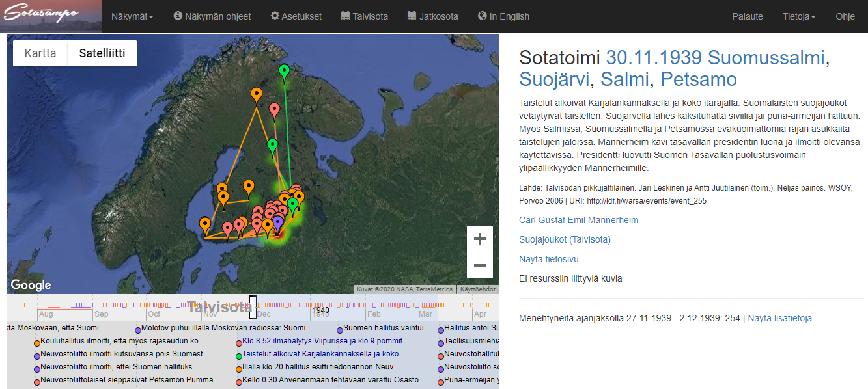Switch map to Satelliitti view
Image resolution: width=868 pixels, height=389 pixels.
coord(102,53)
